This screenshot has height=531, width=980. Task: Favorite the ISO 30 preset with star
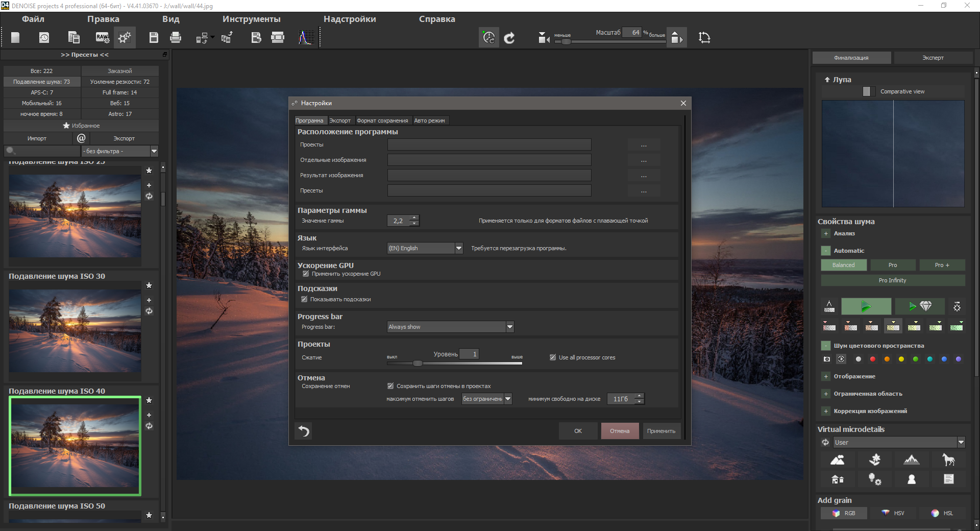149,285
